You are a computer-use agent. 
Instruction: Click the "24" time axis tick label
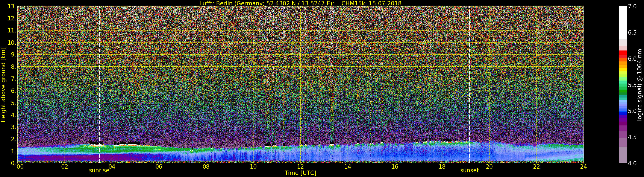point(583,167)
